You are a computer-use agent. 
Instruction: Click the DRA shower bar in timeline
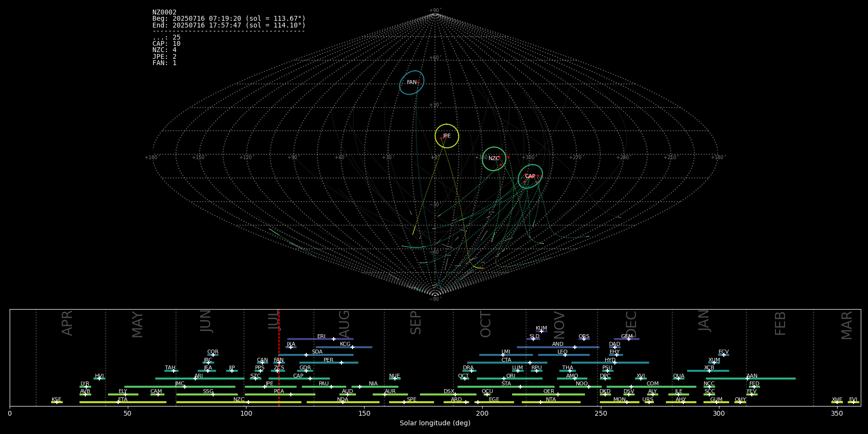point(470,371)
